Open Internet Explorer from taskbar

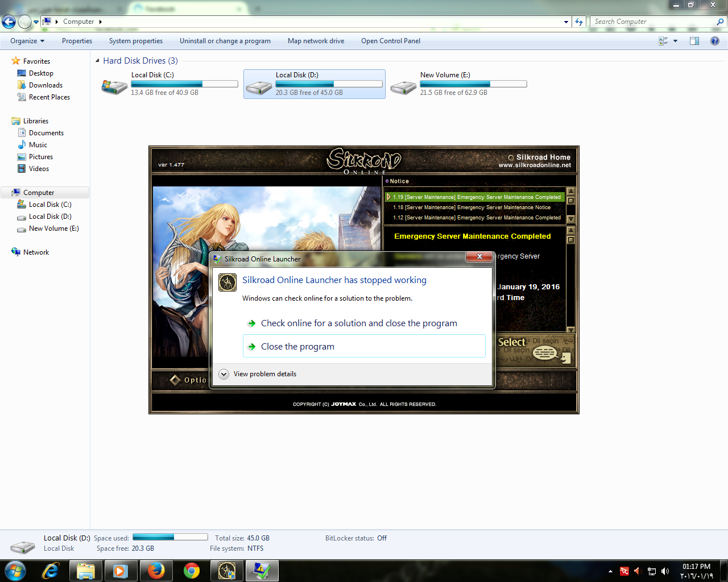pyautogui.click(x=51, y=571)
